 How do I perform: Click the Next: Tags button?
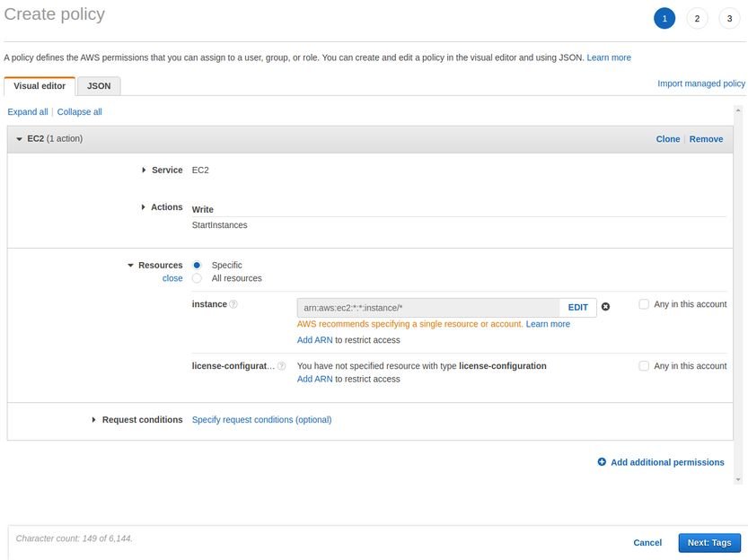coord(708,543)
